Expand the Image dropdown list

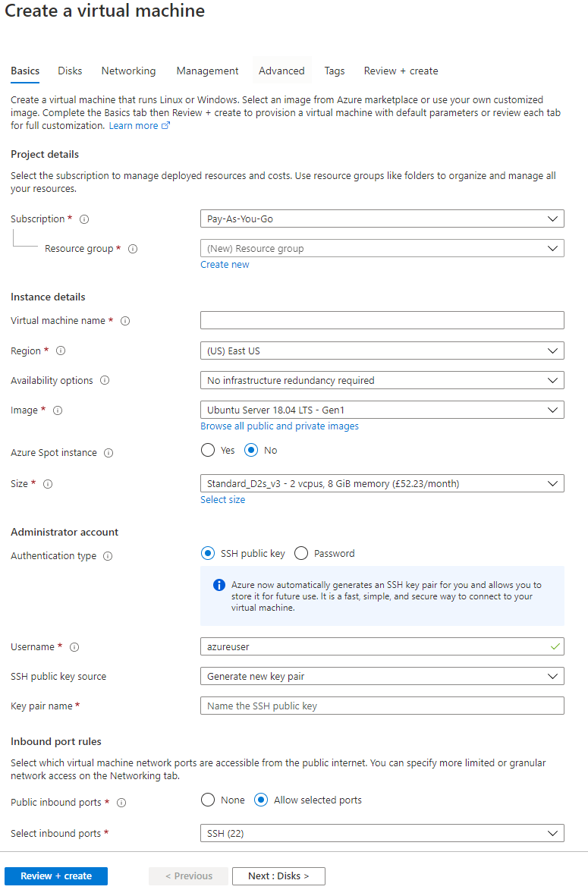click(x=382, y=410)
